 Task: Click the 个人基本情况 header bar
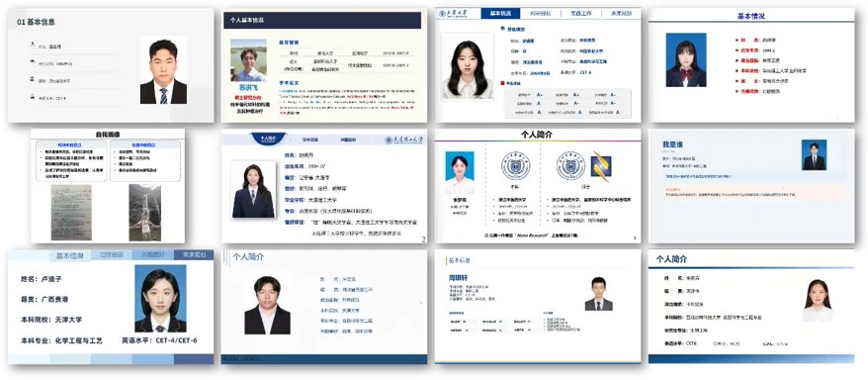point(322,21)
